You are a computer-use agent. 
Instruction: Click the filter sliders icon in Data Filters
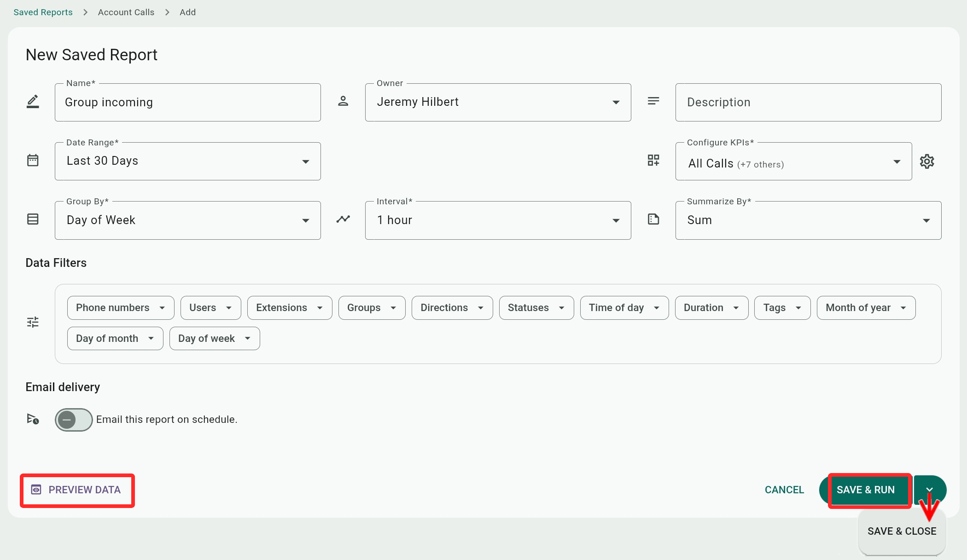coord(33,322)
